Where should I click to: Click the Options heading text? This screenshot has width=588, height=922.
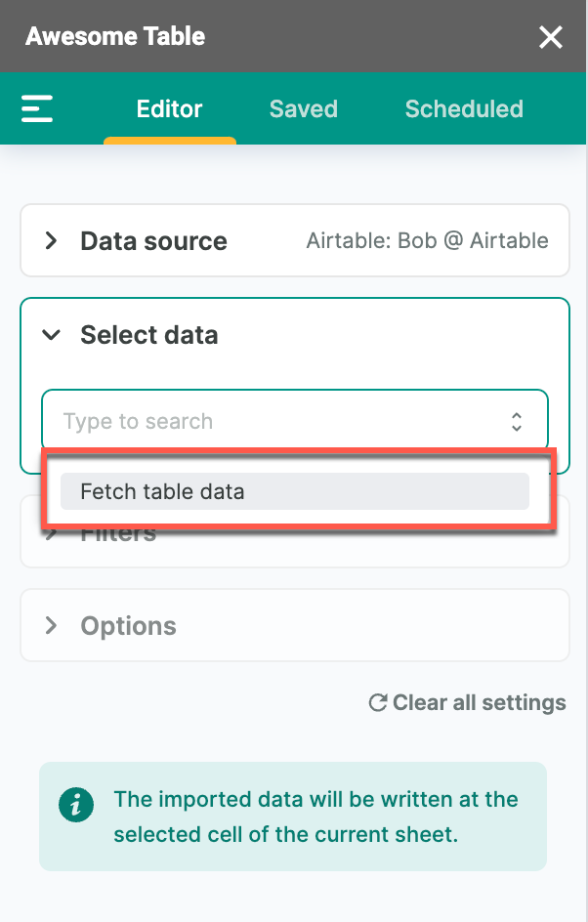tap(128, 626)
